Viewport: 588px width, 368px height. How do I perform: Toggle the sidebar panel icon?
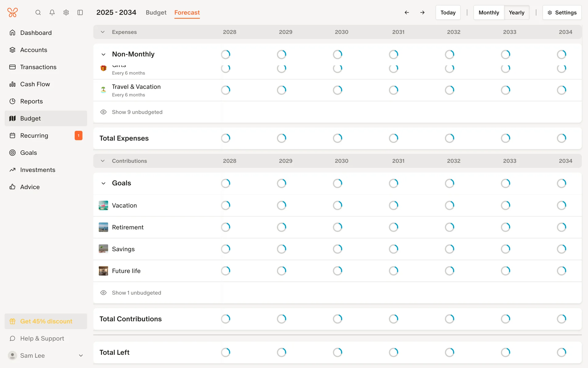click(x=80, y=13)
